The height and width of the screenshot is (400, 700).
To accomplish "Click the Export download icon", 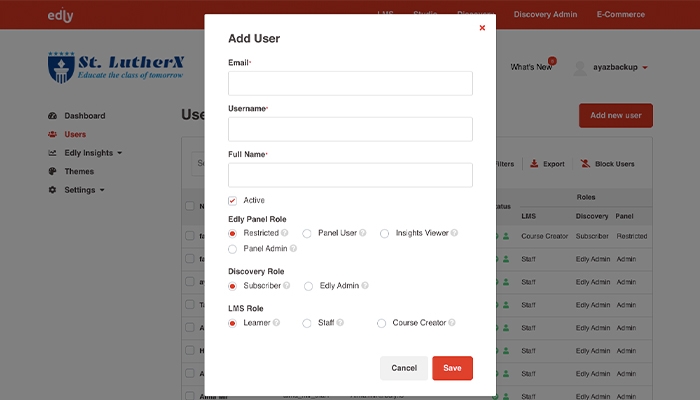I will pos(534,164).
